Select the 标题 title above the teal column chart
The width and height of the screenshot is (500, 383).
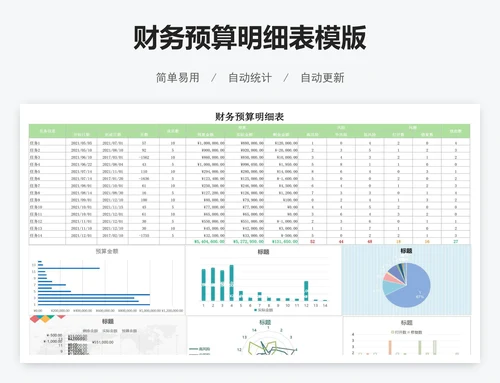point(263,252)
